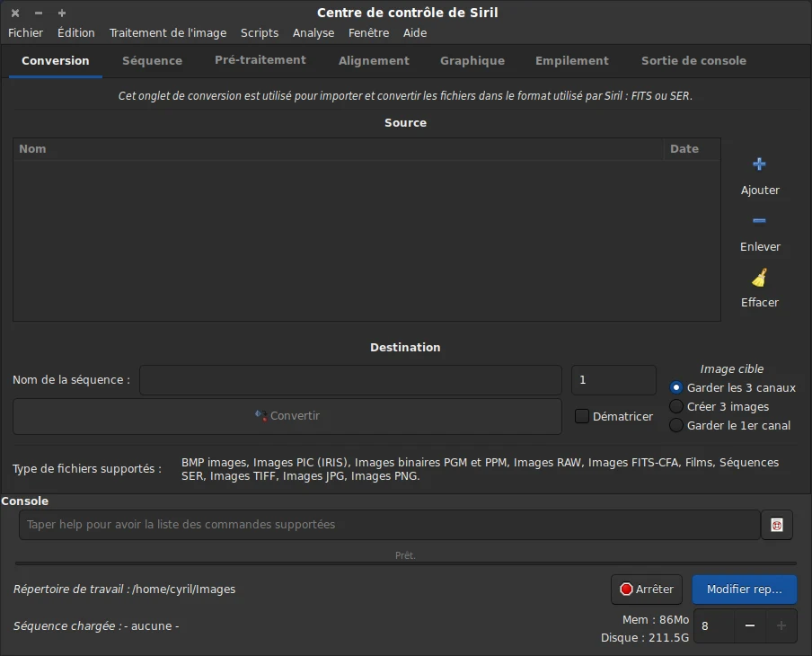Viewport: 812px width, 656px height.
Task: Open the Fichier menu
Action: pyautogui.click(x=25, y=32)
